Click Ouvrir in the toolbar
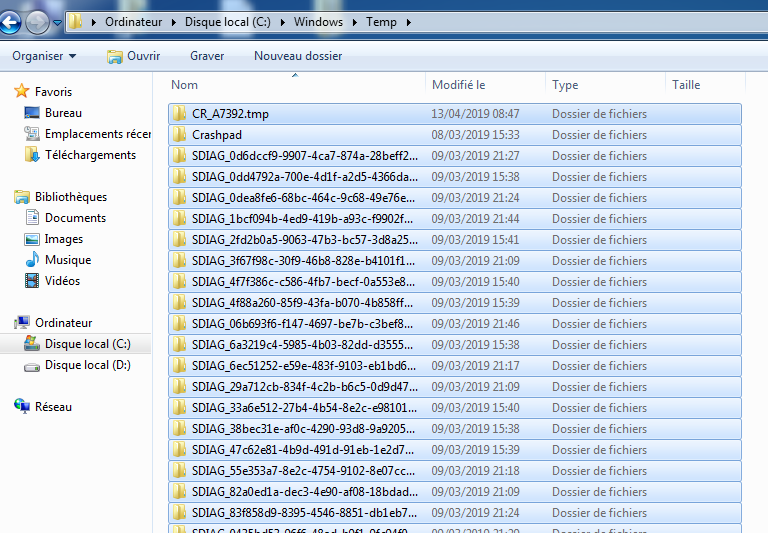The width and height of the screenshot is (768, 533). pos(133,56)
